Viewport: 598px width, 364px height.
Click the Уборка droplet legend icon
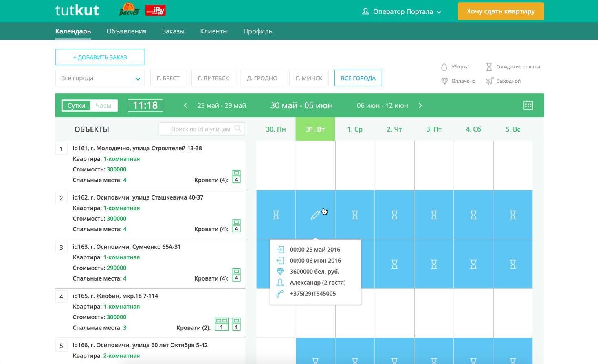[x=444, y=66]
